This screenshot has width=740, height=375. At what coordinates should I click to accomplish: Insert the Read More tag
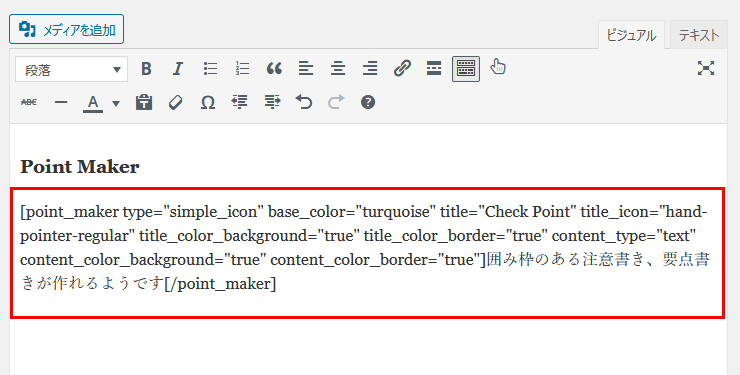(x=434, y=69)
